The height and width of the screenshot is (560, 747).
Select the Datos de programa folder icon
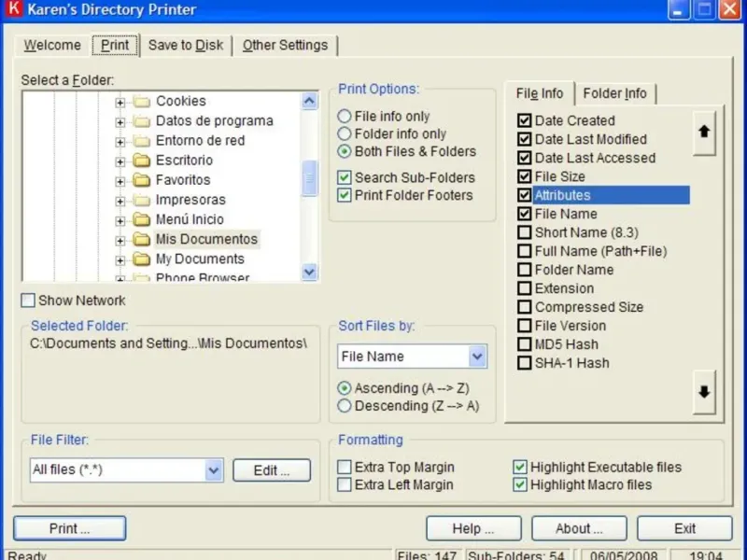pyautogui.click(x=142, y=121)
